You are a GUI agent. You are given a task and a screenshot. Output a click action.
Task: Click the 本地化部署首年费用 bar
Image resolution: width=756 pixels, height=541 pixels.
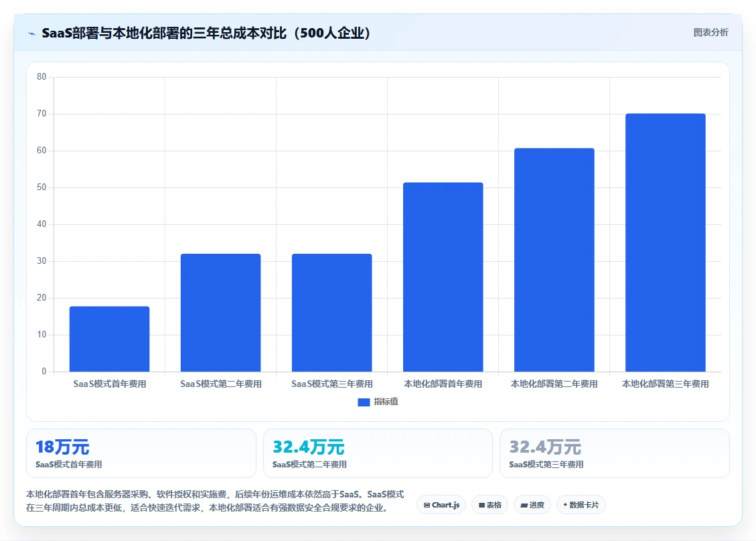click(x=443, y=277)
